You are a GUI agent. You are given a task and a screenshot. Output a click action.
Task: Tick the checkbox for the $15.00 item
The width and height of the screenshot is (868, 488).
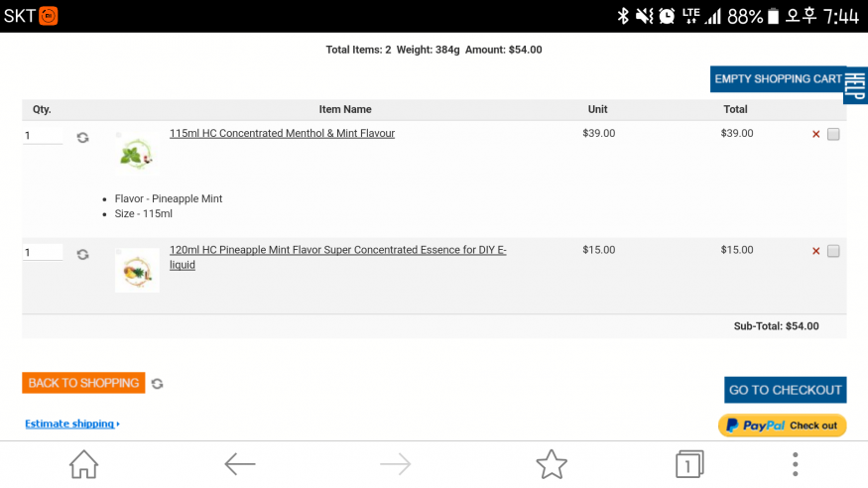(833, 251)
